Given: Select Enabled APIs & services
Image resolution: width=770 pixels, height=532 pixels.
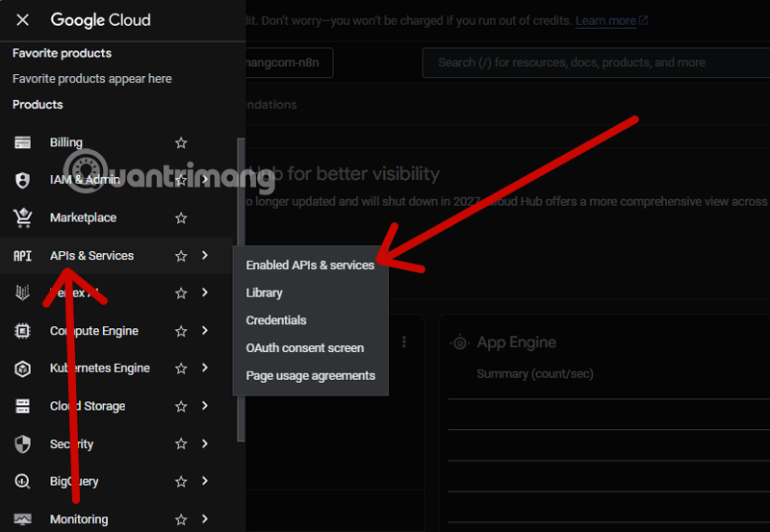Looking at the screenshot, I should (x=310, y=265).
